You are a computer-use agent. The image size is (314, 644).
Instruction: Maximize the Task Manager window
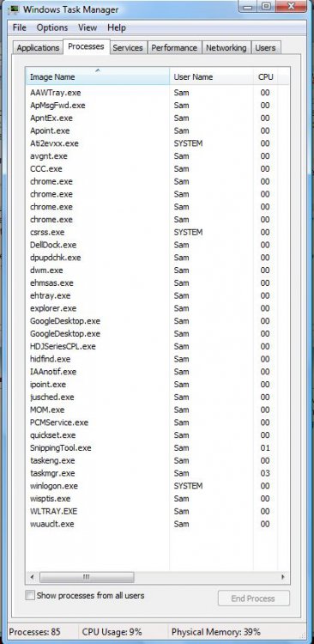(x=266, y=6)
